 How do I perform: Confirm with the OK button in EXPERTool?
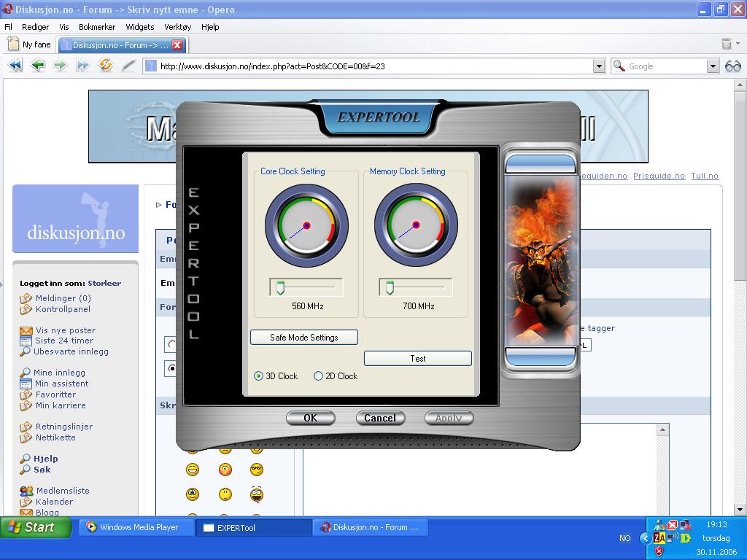tap(311, 418)
